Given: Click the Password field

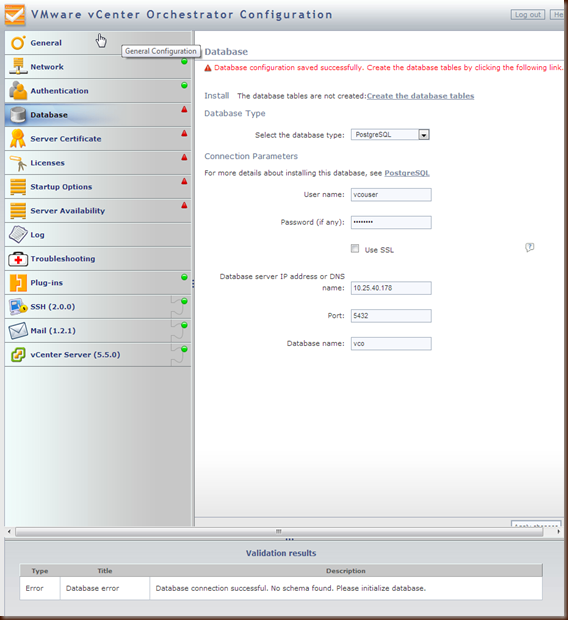Looking at the screenshot, I should tap(391, 222).
